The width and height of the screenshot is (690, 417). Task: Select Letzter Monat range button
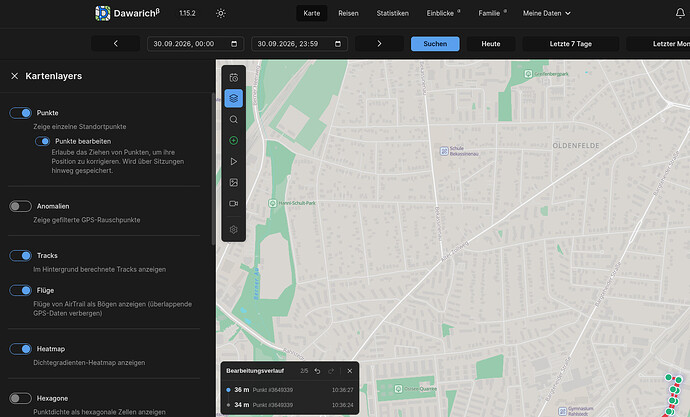[658, 44]
